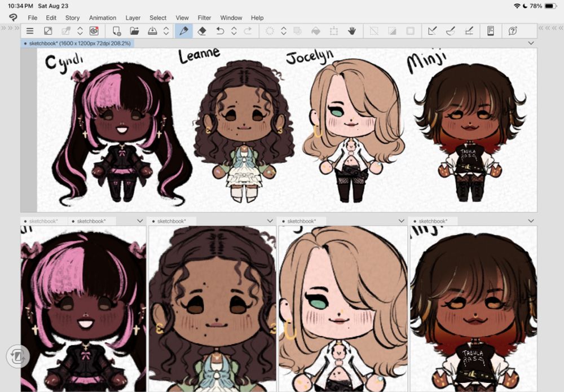Click the clock showing 10:34 PM
The width and height of the screenshot is (564, 392).
tap(20, 6)
